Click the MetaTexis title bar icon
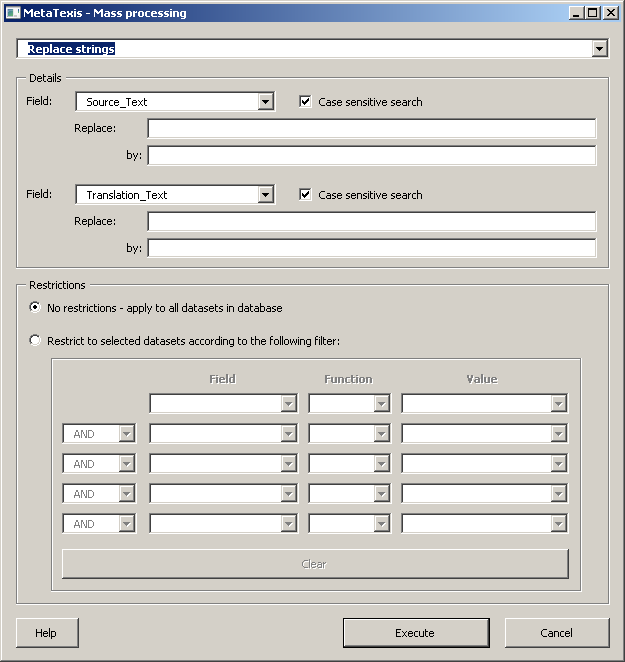Screen dimensions: 625x662 13,13
